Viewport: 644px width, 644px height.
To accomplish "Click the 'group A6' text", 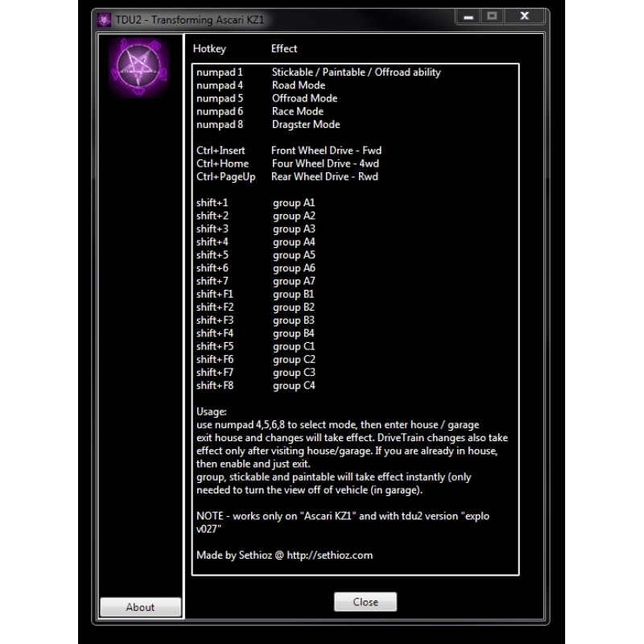I will (x=294, y=269).
